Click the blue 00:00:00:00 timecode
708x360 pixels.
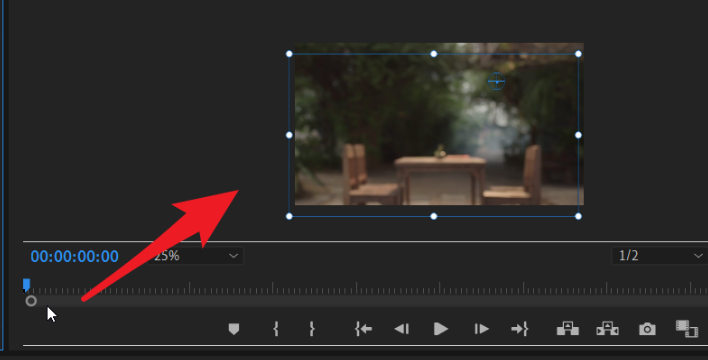tap(75, 257)
